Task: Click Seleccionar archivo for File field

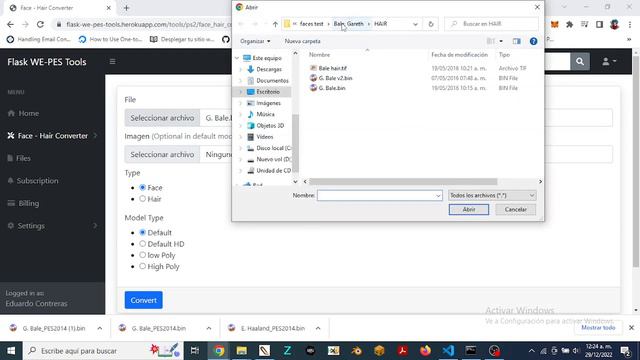Action: pyautogui.click(x=162, y=118)
